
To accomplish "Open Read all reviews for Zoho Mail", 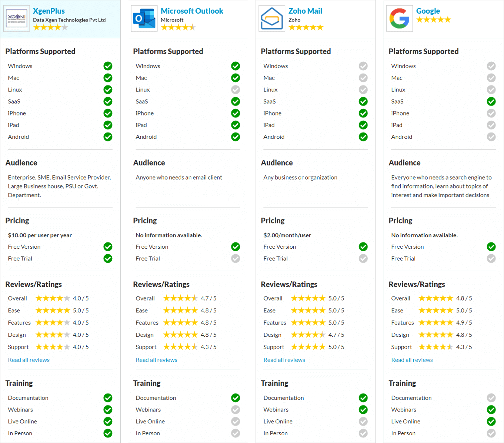I will pyautogui.click(x=284, y=359).
